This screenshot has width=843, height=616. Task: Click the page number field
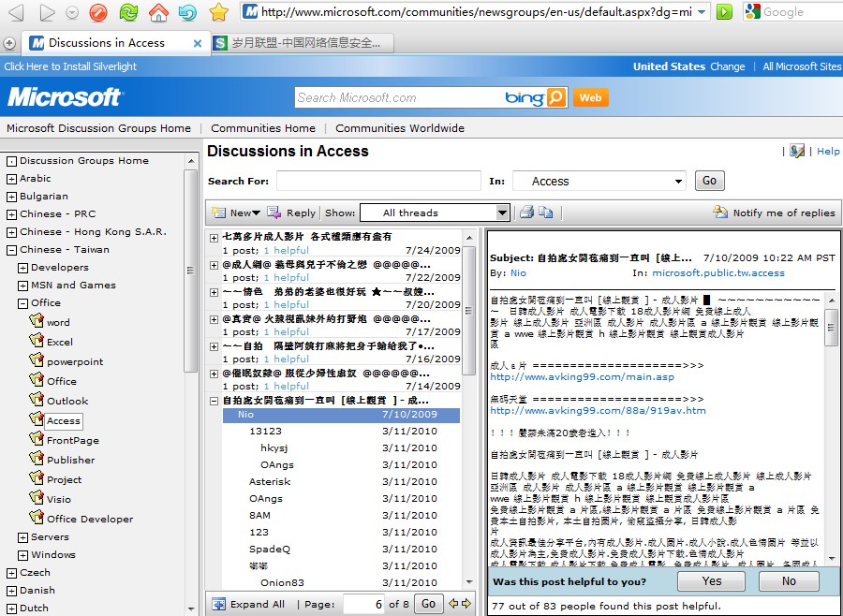[x=364, y=604]
